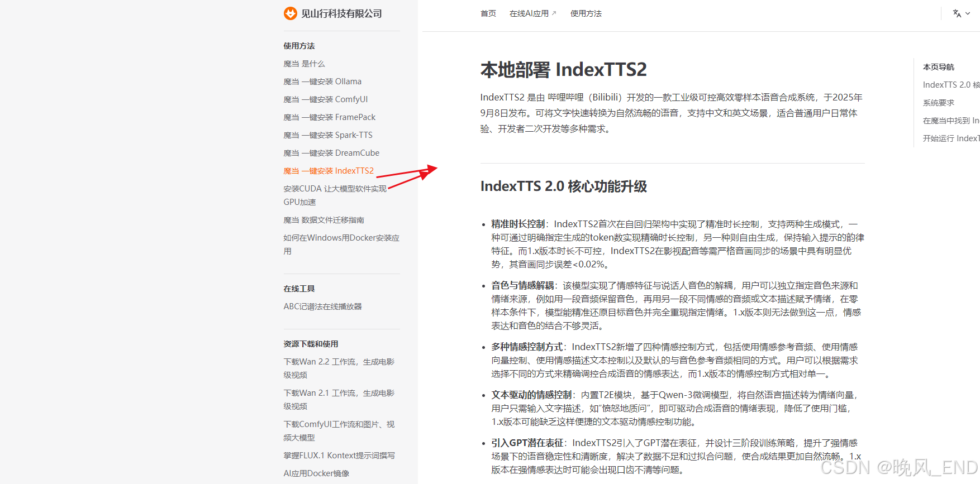
Task: Click the 在线工具 sidebar section heading
Action: coord(299,289)
